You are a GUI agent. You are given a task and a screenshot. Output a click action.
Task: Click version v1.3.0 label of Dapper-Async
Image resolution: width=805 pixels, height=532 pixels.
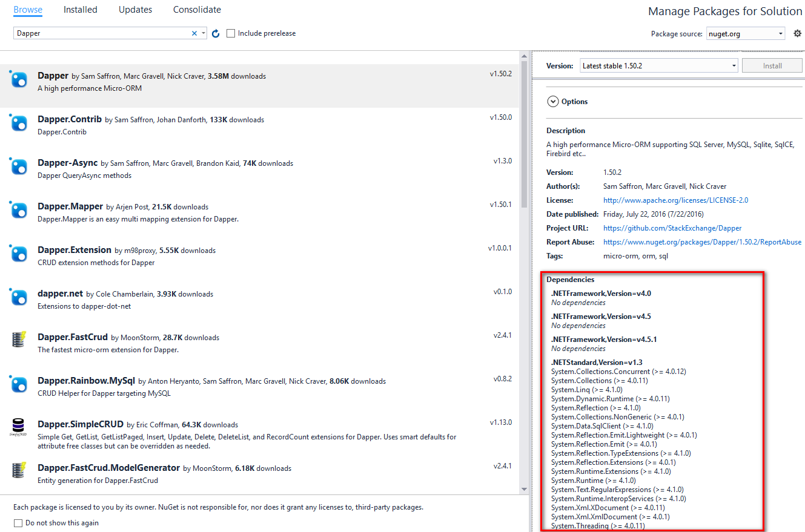tap(502, 161)
